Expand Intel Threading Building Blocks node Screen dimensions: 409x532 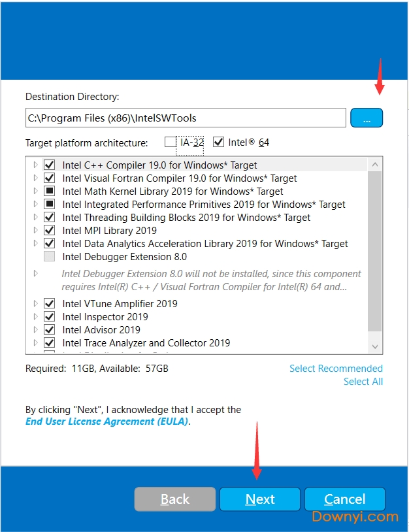click(36, 217)
